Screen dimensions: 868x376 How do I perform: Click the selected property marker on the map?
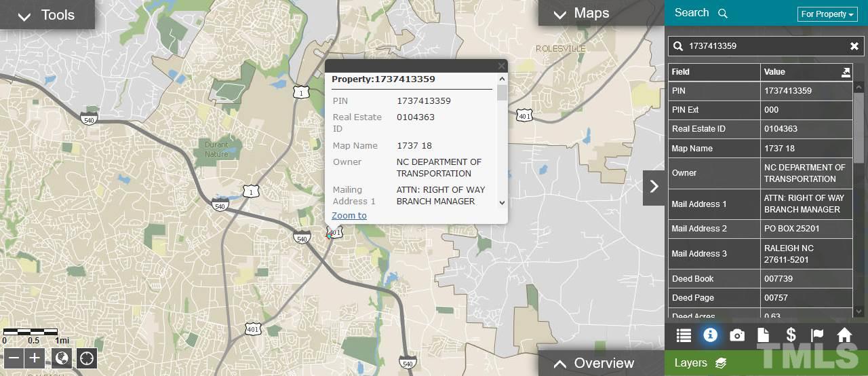330,236
